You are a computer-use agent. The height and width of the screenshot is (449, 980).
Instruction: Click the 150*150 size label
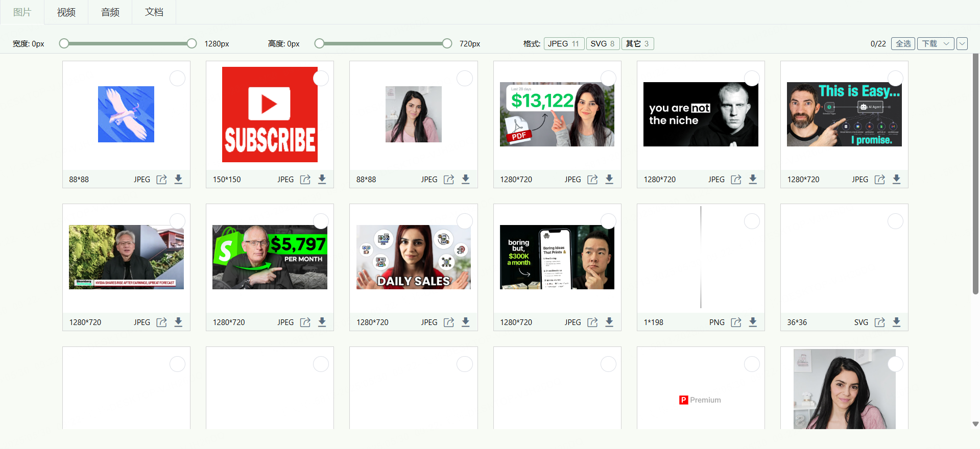[227, 180]
